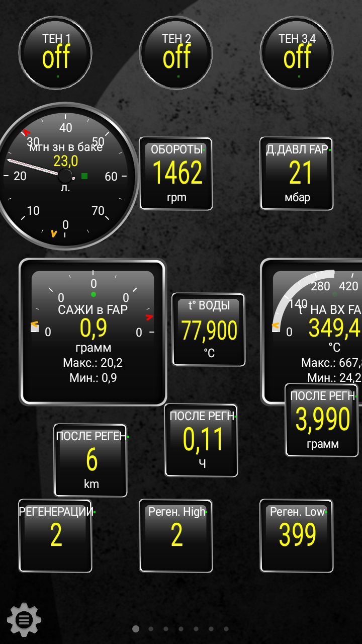Select the Д.ДАВЛ FAP мбар gauge
The height and width of the screenshot is (644, 362).
click(x=297, y=174)
